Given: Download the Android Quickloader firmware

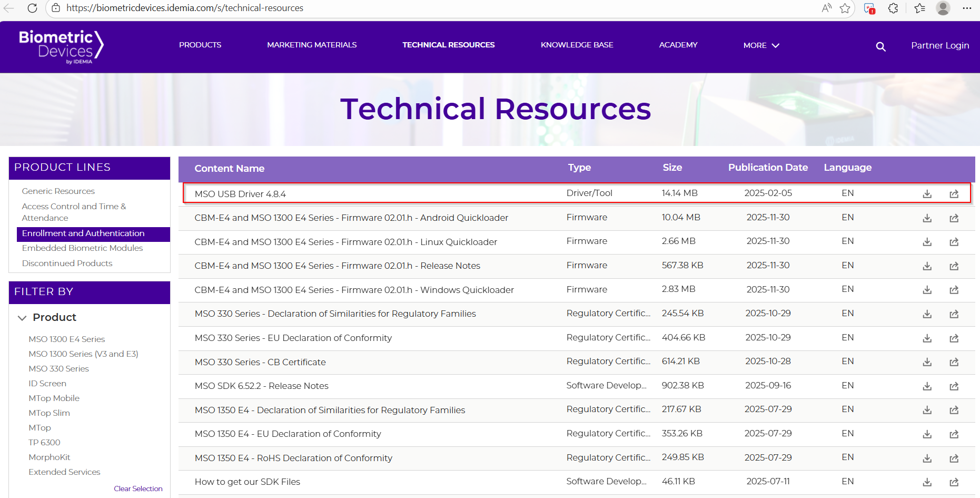Looking at the screenshot, I should click(x=927, y=218).
